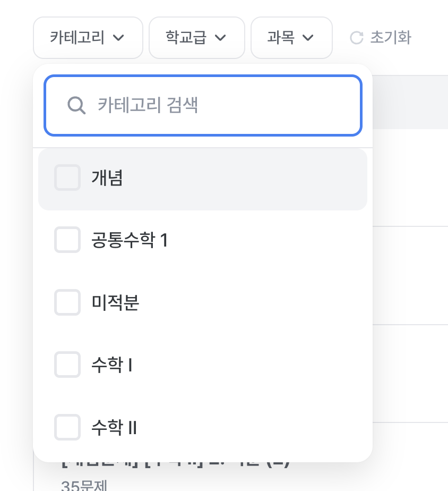Check the 공통수학 1 checkbox
Screen dimensions: 448x491
pyautogui.click(x=67, y=240)
